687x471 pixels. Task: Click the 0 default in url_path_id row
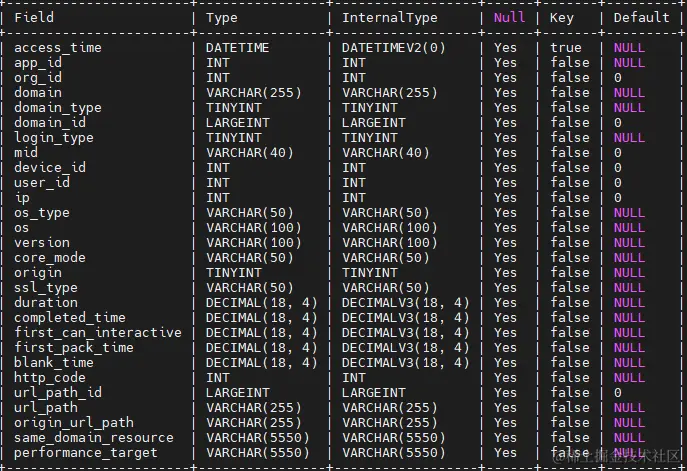pos(618,393)
